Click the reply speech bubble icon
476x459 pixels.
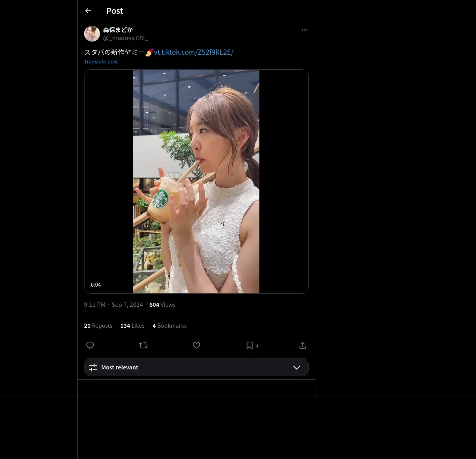[90, 345]
